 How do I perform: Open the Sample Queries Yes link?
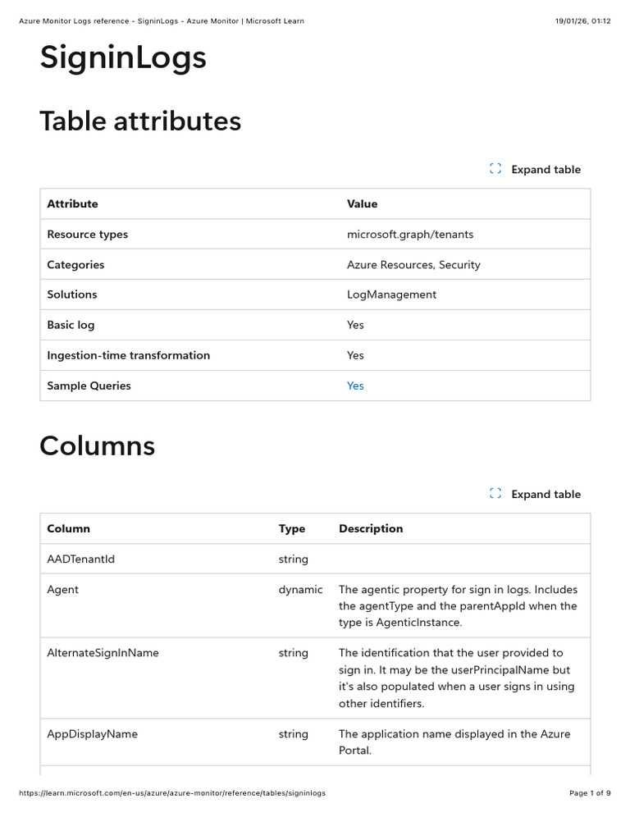pyautogui.click(x=355, y=386)
